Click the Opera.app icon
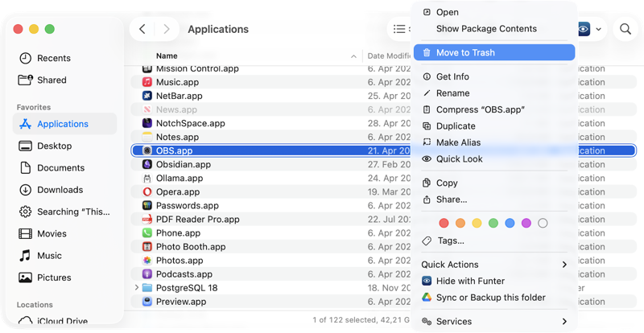The width and height of the screenshot is (644, 333). pyautogui.click(x=147, y=191)
